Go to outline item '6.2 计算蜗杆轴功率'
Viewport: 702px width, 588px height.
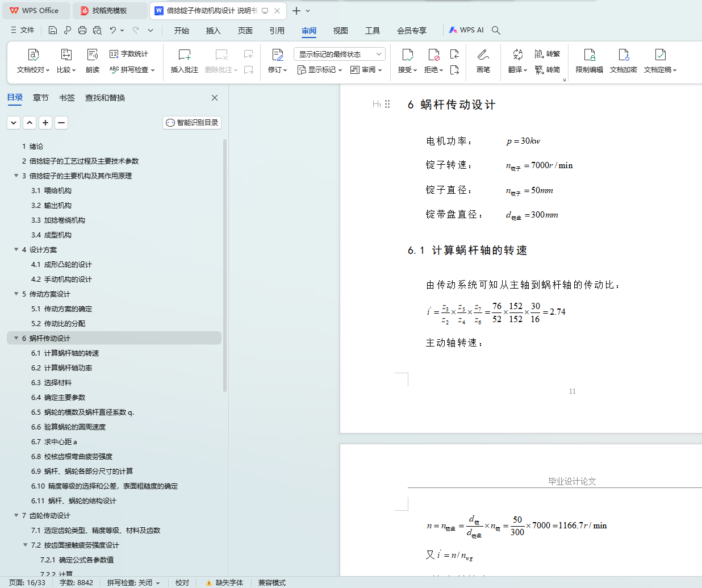point(62,368)
